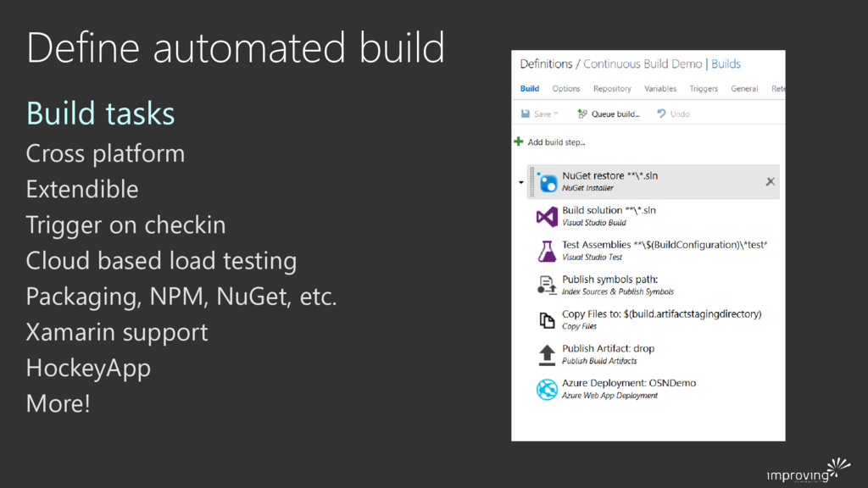Click Continuous Build Demo breadcrumb
This screenshot has height=488, width=868.
(x=643, y=64)
